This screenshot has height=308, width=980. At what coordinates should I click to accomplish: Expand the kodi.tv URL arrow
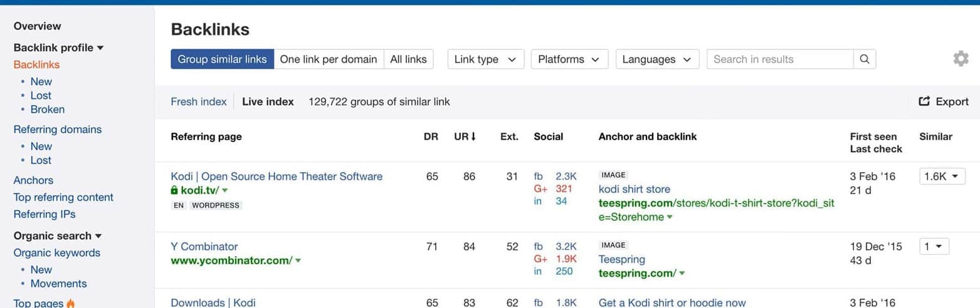pos(225,190)
